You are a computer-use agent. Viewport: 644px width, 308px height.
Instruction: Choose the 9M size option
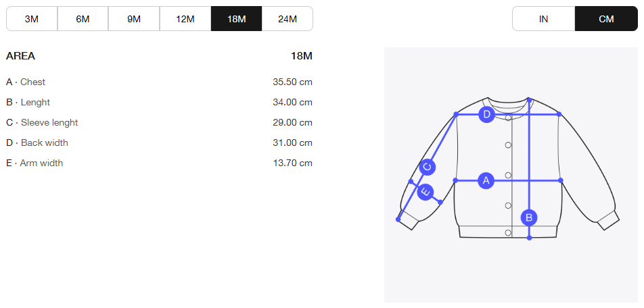[134, 19]
